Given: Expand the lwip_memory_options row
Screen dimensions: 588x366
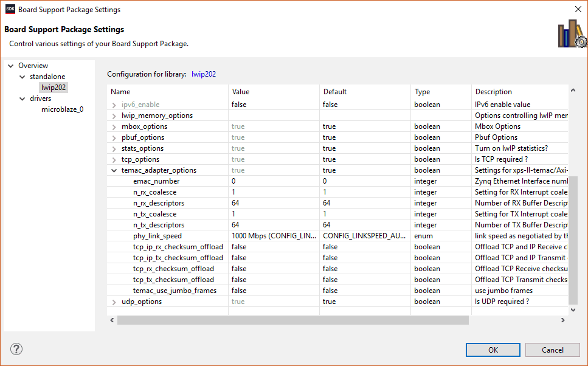Looking at the screenshot, I should point(114,116).
